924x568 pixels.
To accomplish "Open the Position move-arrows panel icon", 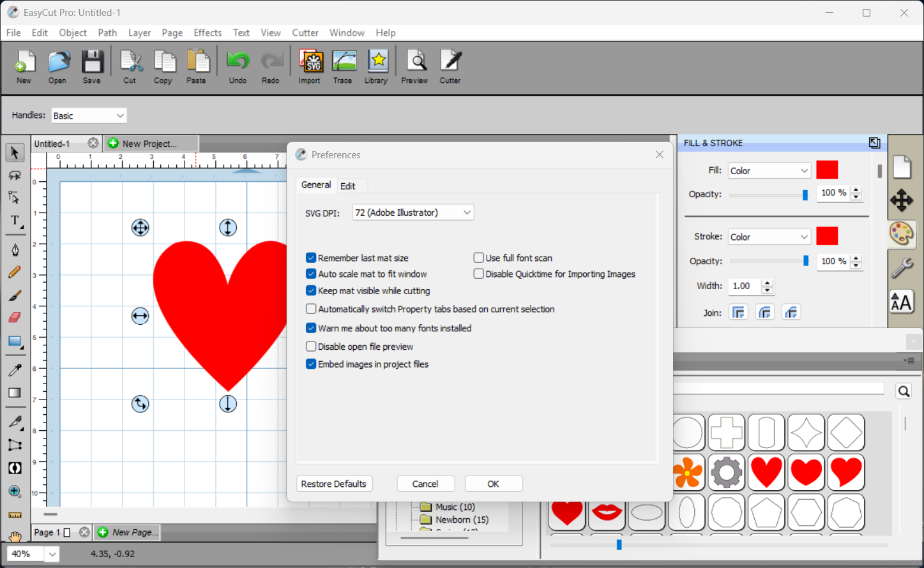I will 902,200.
